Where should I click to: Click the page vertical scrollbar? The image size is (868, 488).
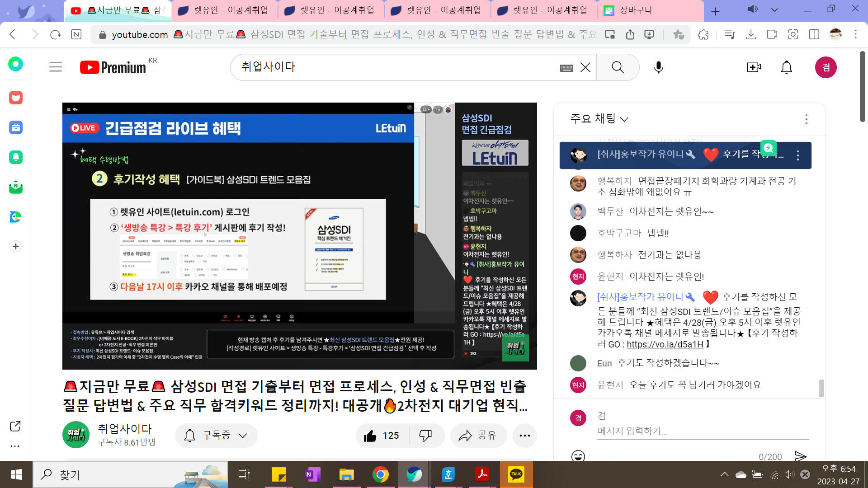(x=862, y=86)
